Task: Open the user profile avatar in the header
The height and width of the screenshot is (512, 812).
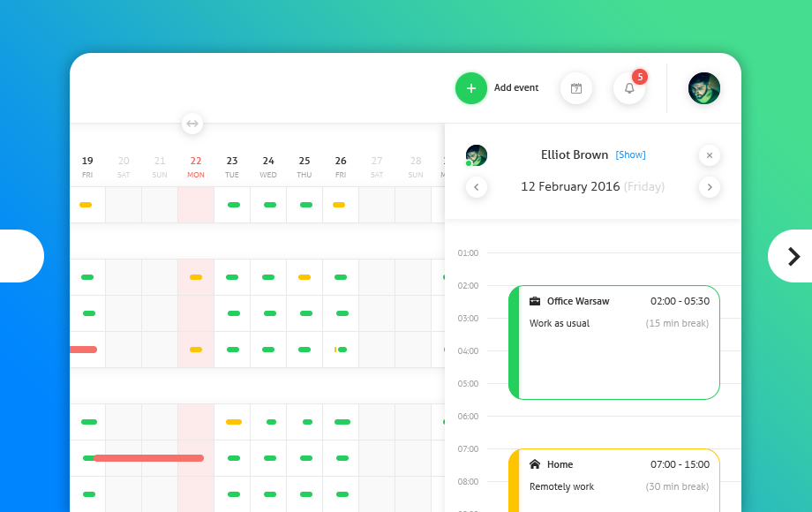Action: coord(703,88)
